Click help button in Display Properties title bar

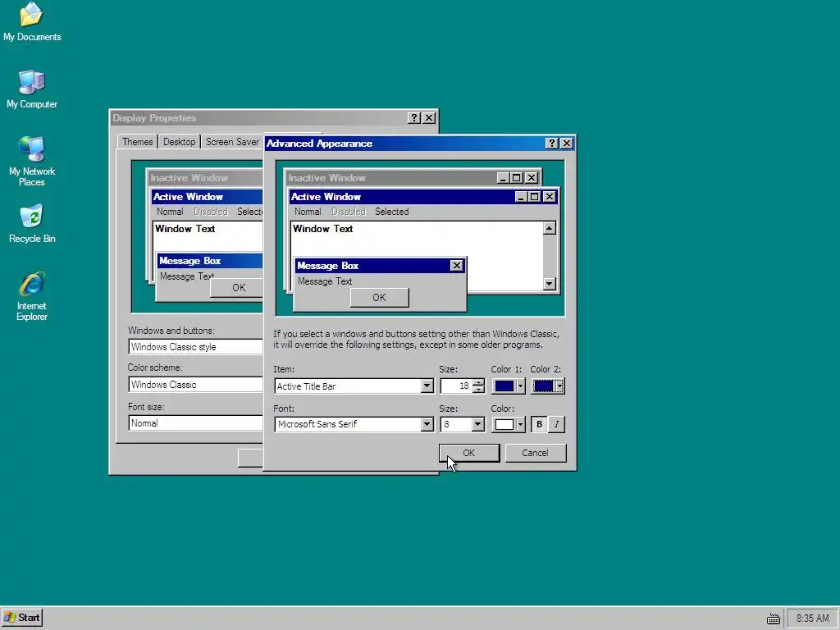point(413,118)
